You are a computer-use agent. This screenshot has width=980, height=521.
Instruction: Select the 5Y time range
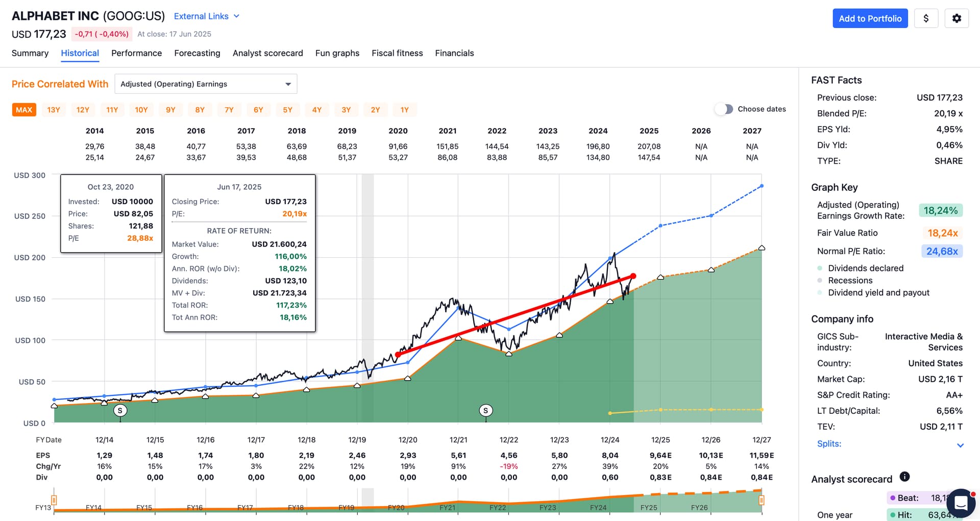[x=287, y=110]
